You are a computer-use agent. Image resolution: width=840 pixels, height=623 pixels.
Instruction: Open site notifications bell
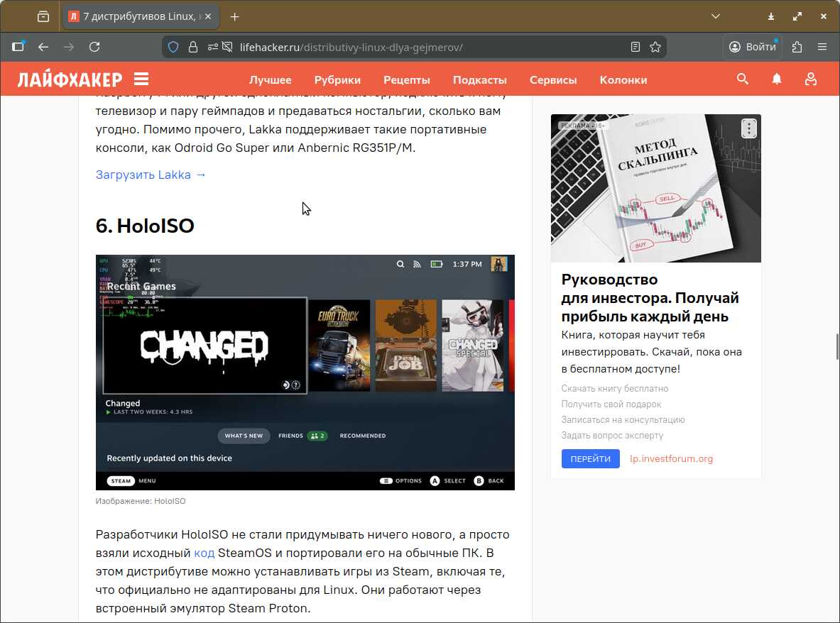777,79
